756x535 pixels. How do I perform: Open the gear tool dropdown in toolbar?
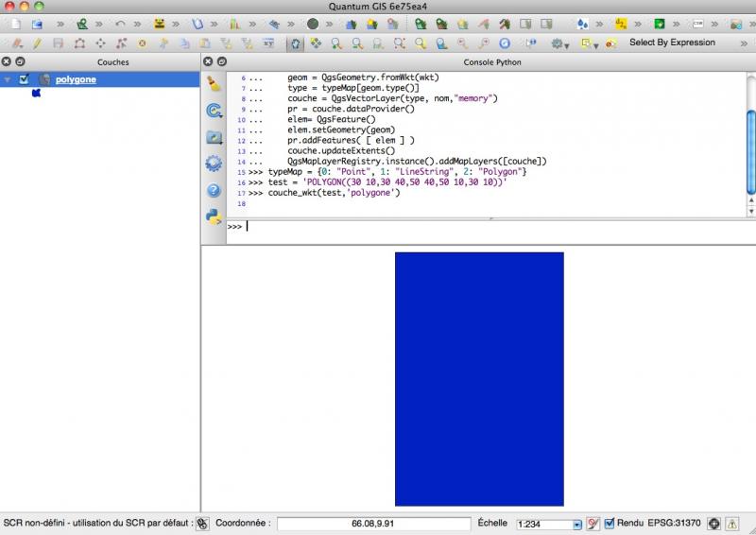click(x=560, y=43)
